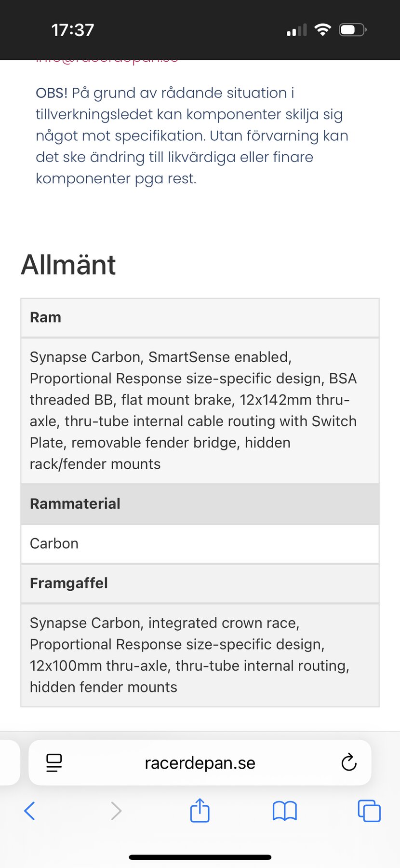400x868 pixels.
Task: Tap the battery status icon
Action: pyautogui.click(x=353, y=30)
